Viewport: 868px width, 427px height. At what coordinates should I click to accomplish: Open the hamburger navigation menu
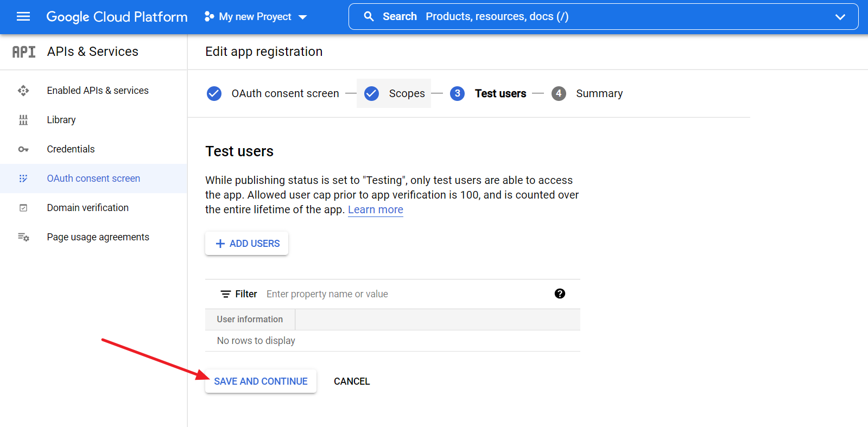click(x=23, y=16)
